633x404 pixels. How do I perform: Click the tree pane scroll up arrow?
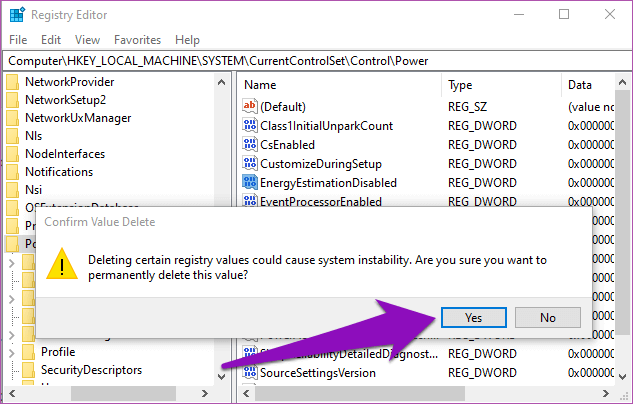[221, 82]
